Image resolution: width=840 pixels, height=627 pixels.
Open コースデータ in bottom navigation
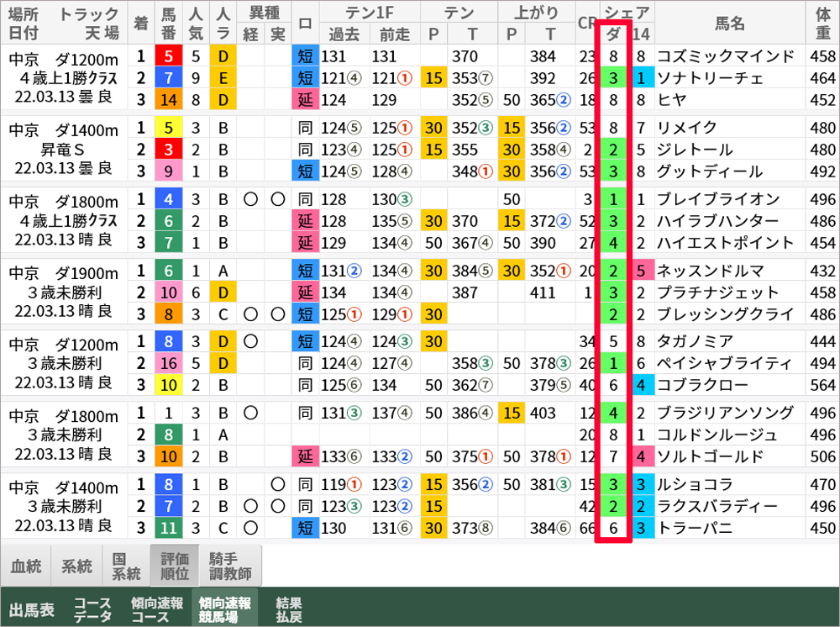pos(92,610)
